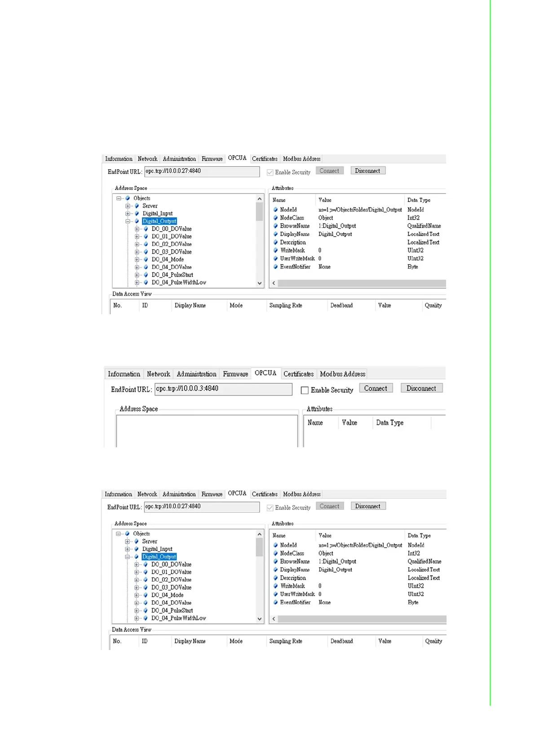Click WriteMask attribute icon in bottom screenshot

tap(275, 586)
